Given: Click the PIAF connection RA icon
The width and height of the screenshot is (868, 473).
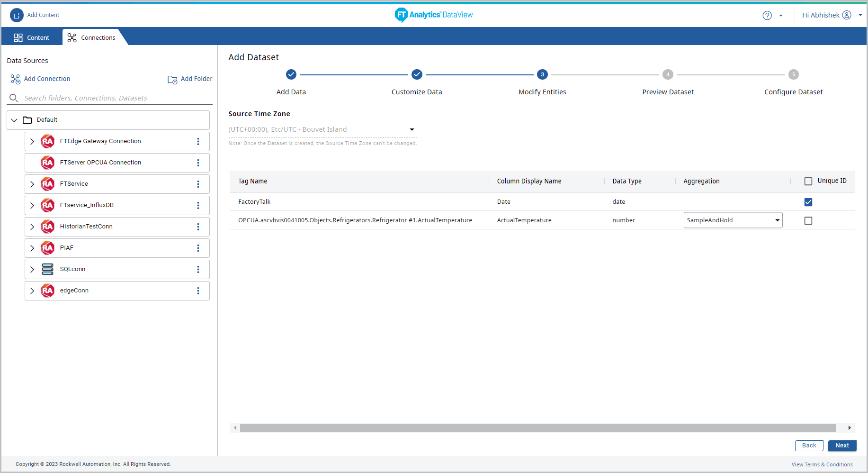Looking at the screenshot, I should pos(48,248).
